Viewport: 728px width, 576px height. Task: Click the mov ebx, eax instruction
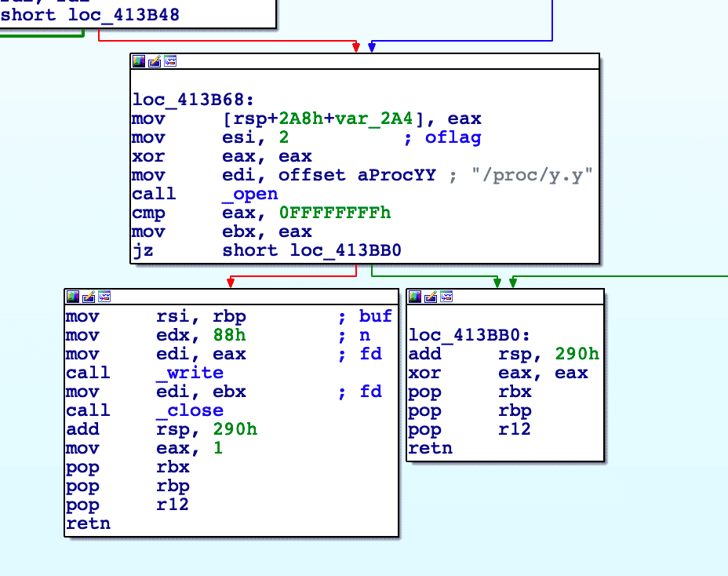[222, 231]
